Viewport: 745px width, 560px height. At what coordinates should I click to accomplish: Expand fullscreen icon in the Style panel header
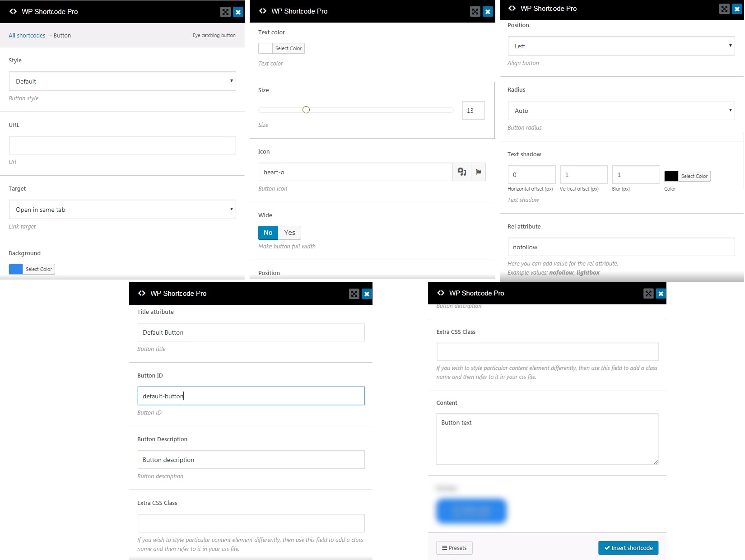225,12
